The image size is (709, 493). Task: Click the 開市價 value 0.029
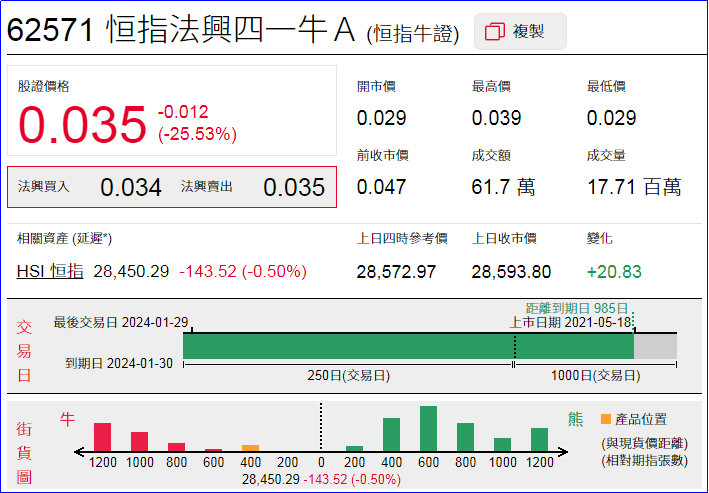pos(381,118)
